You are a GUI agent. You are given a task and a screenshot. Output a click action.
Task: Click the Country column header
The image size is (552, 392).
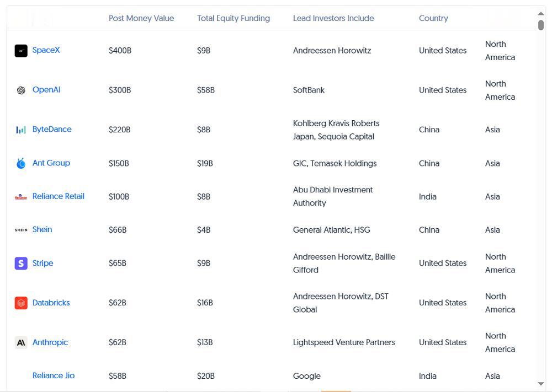coord(433,18)
